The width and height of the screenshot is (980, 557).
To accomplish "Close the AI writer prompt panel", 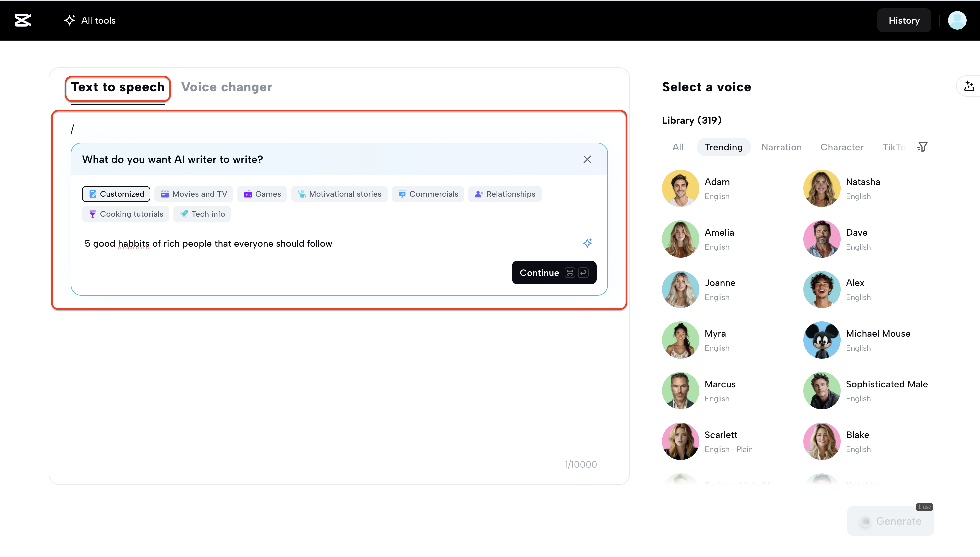I will (587, 159).
